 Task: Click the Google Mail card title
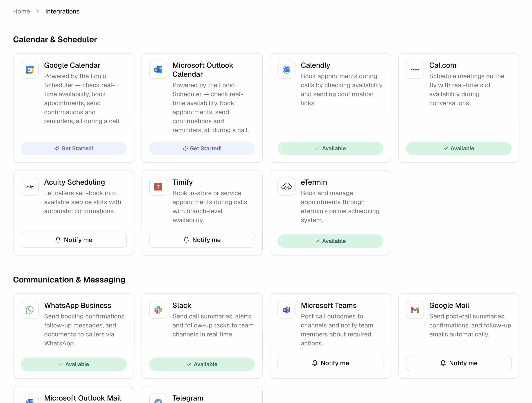pyautogui.click(x=449, y=305)
